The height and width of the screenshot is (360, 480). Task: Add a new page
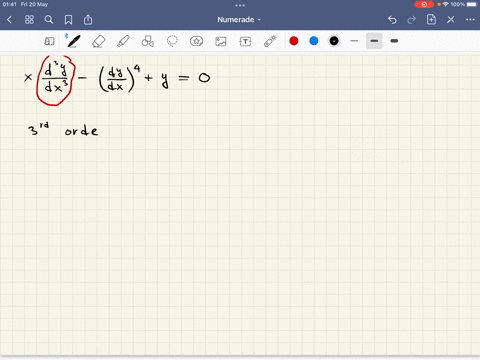431,19
